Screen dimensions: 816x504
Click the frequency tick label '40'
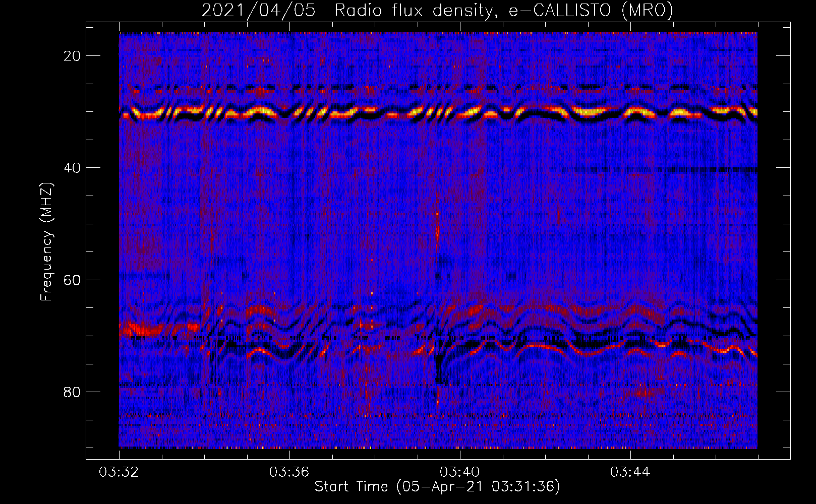pyautogui.click(x=73, y=168)
